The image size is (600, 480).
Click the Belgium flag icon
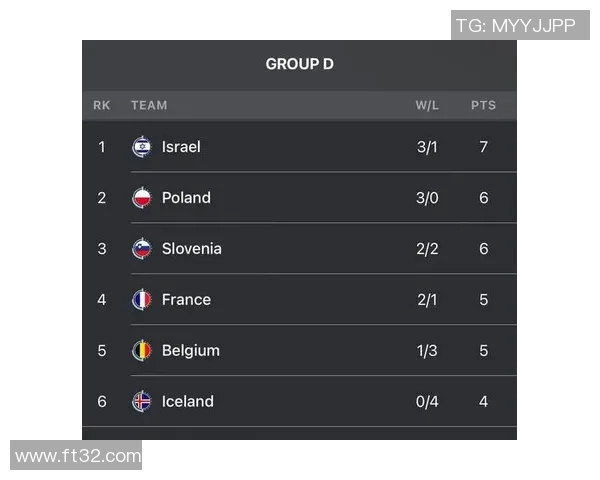point(142,351)
